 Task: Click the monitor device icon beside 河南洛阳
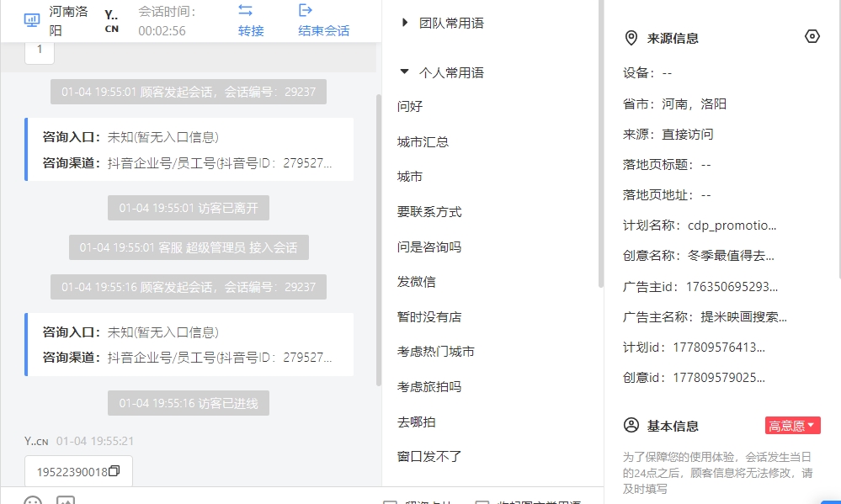pos(32,20)
